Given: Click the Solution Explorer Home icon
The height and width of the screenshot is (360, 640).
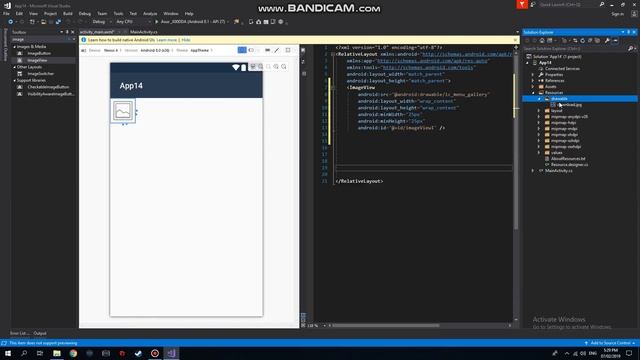Looking at the screenshot, I should (x=542, y=40).
